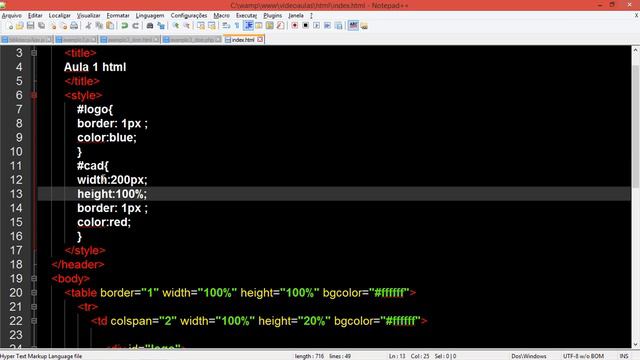This screenshot has width=640, height=360.
Task: Click 'length : 716' in status bar
Action: [x=309, y=356]
